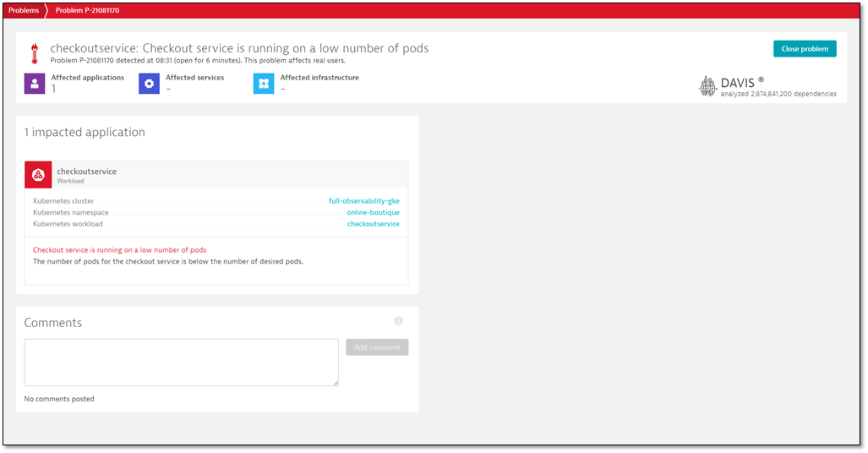Click the checkoutservice Workload card header

pyautogui.click(x=216, y=175)
